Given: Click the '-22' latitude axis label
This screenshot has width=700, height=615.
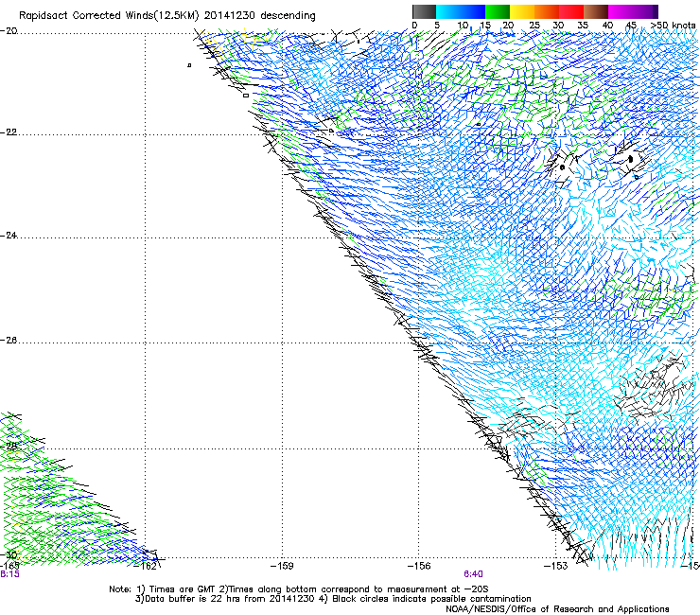Looking at the screenshot, I should pos(9,132).
